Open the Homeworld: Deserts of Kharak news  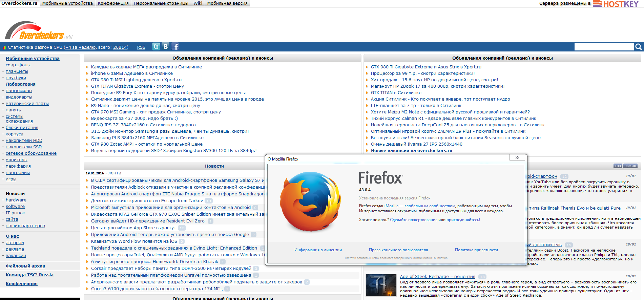click(154, 262)
